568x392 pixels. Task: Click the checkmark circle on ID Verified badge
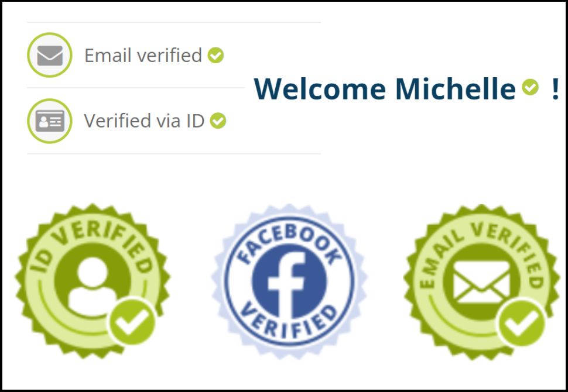(x=132, y=322)
